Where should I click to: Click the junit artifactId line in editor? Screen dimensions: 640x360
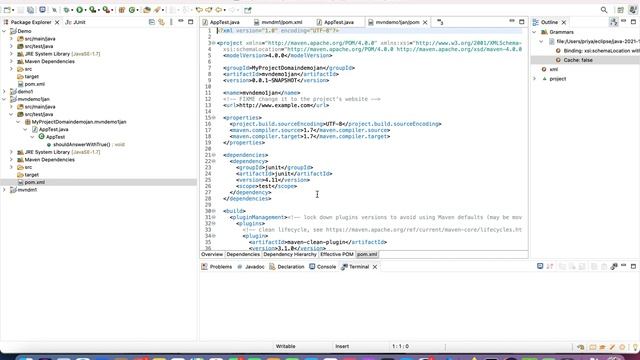[284, 173]
